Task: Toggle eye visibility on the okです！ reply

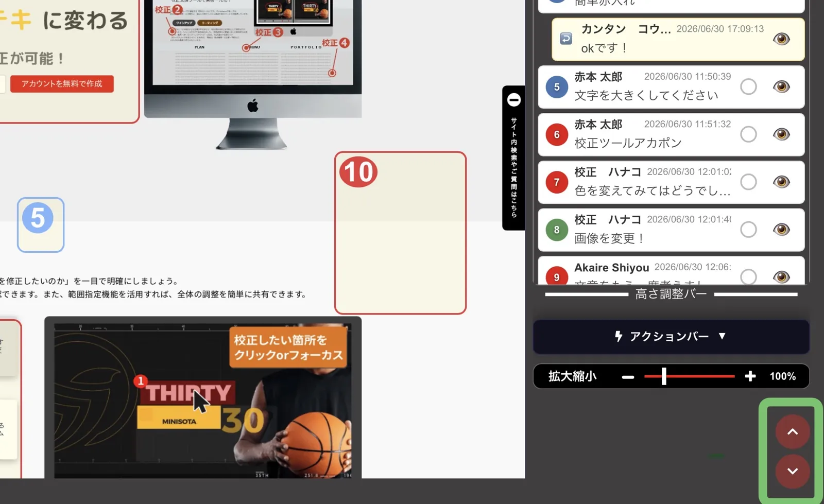Action: tap(781, 39)
